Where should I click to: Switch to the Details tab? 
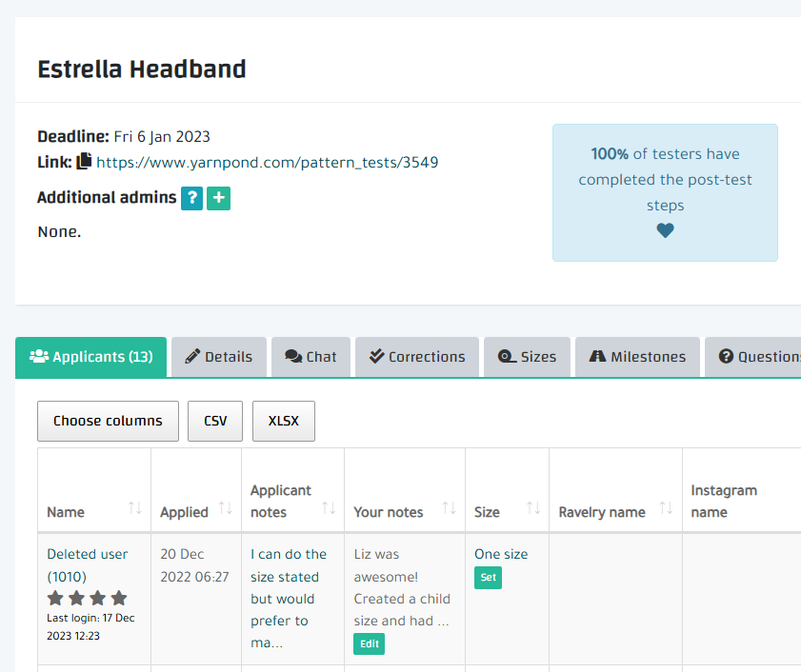[x=218, y=357]
